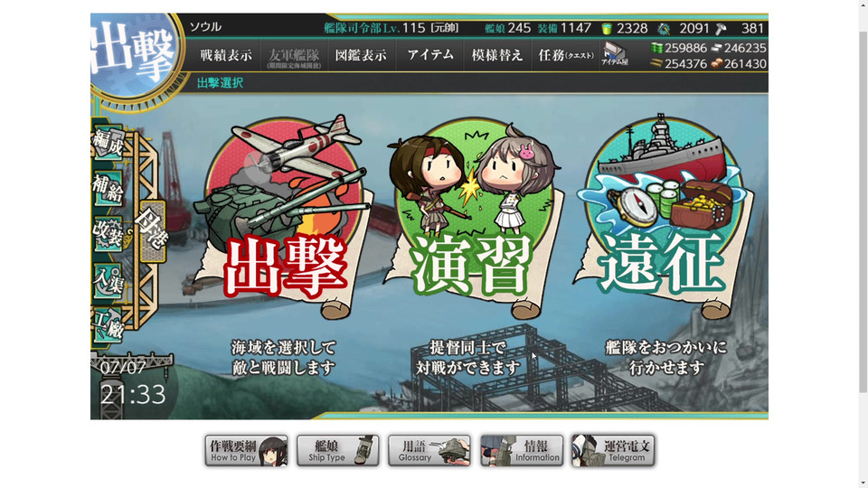Choose the 遠征 expedition emblem

coord(663,216)
